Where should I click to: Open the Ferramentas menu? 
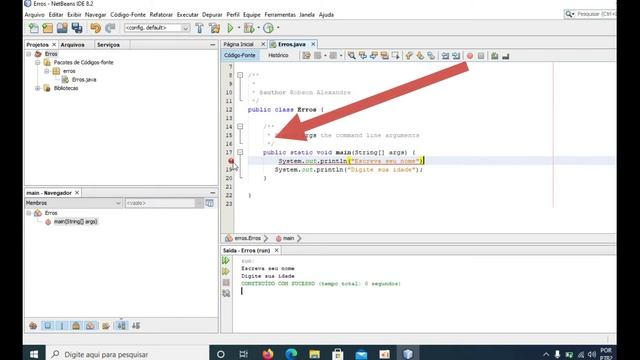click(x=280, y=15)
